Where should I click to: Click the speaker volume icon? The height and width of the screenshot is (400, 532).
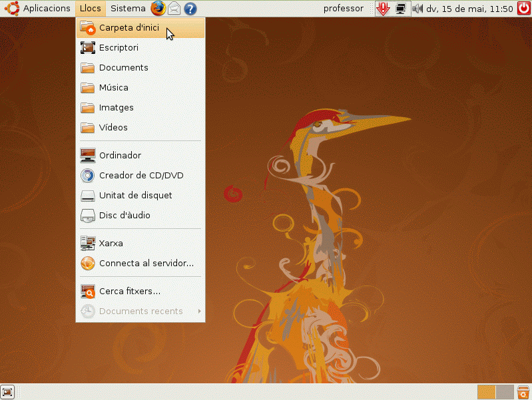pos(418,9)
